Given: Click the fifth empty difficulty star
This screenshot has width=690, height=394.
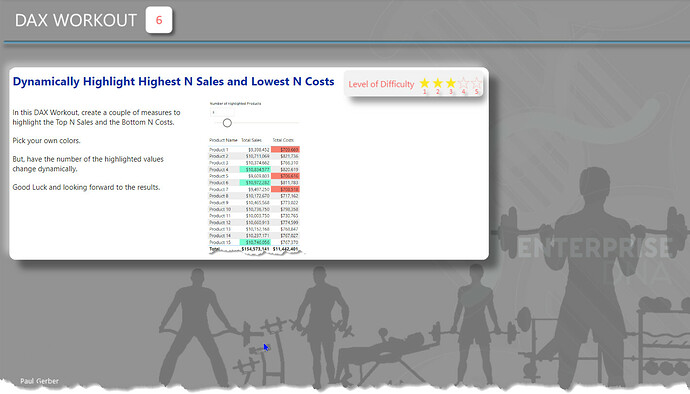Looking at the screenshot, I should [x=476, y=83].
